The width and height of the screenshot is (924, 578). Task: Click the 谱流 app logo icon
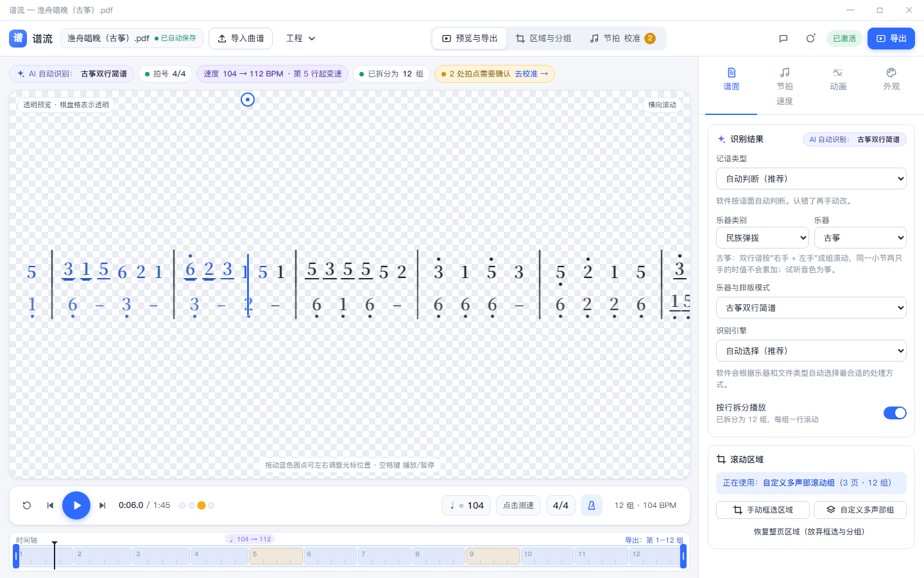pyautogui.click(x=18, y=39)
